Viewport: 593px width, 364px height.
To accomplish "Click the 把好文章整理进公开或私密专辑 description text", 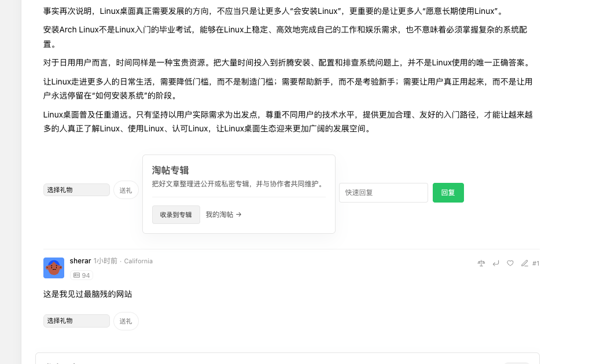I will point(238,184).
